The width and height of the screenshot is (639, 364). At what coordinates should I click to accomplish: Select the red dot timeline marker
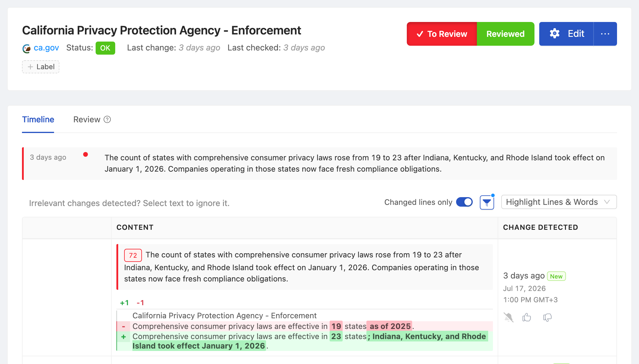pyautogui.click(x=86, y=154)
